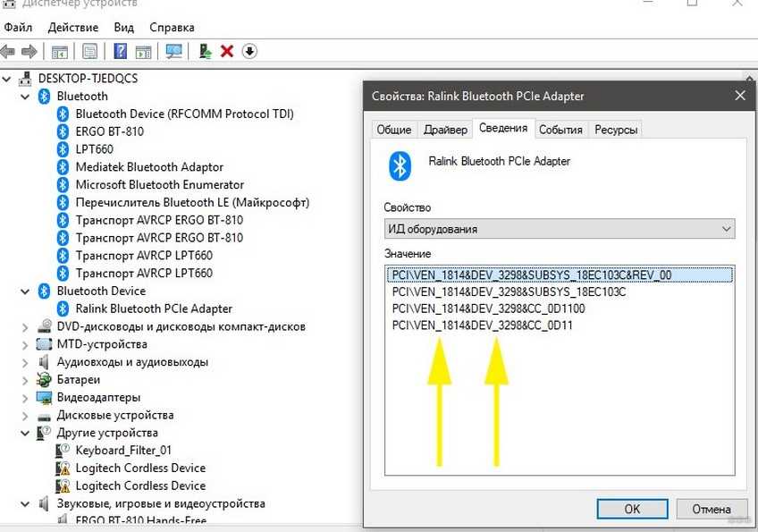Open the Свойство dropdown showing ИД оборудования
This screenshot has width=758, height=532.
[560, 229]
